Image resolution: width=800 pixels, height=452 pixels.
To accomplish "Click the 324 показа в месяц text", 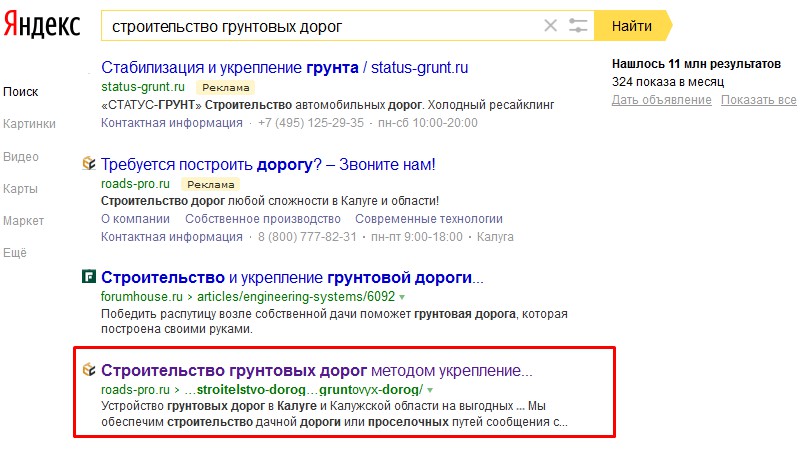I will coord(668,82).
